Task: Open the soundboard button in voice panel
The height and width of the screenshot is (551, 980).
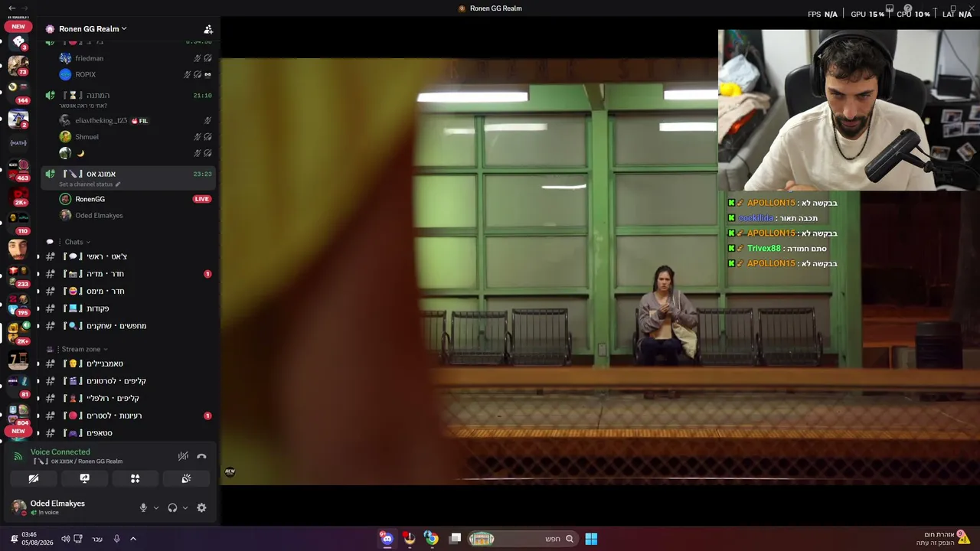Action: [x=186, y=478]
